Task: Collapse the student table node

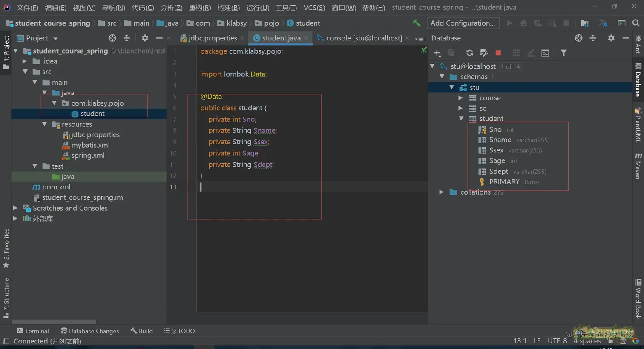Action: tap(461, 118)
